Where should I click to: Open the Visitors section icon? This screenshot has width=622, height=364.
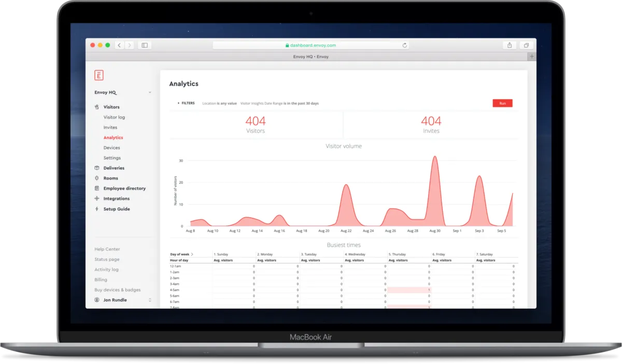pyautogui.click(x=97, y=107)
